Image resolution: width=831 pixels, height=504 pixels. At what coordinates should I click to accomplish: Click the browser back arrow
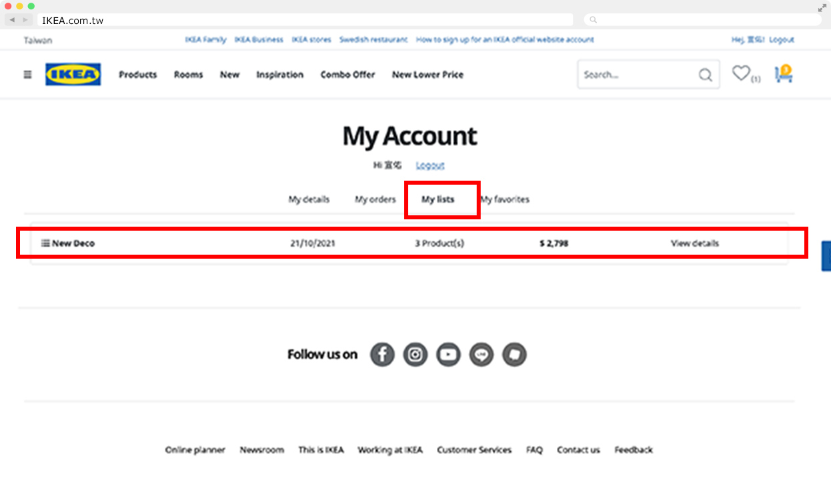(12, 20)
